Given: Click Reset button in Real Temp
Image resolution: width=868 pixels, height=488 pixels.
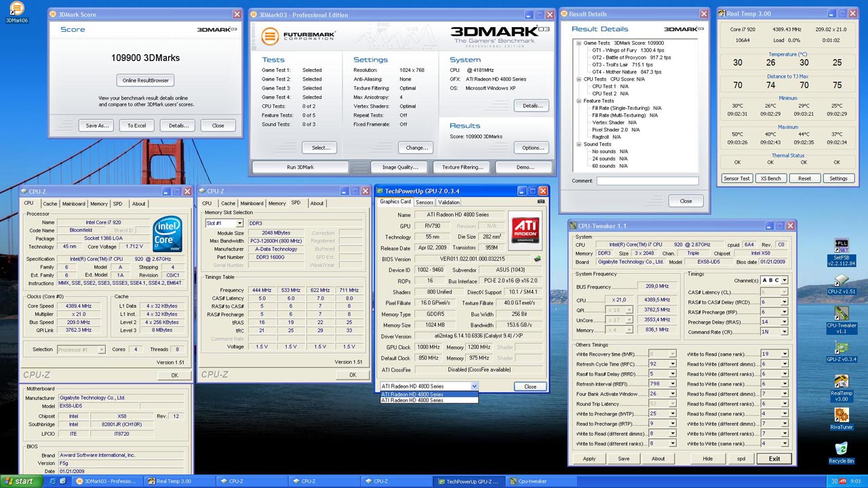Looking at the screenshot, I should click(x=804, y=178).
